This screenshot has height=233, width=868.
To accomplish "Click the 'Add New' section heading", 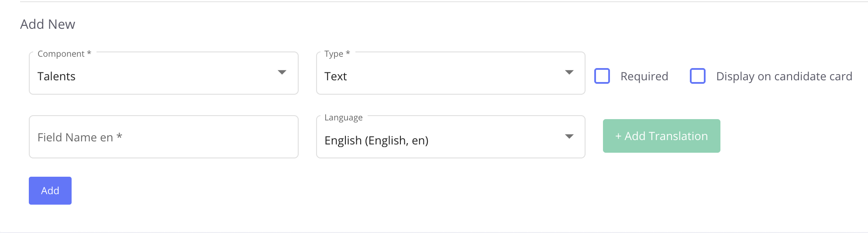I will [48, 24].
